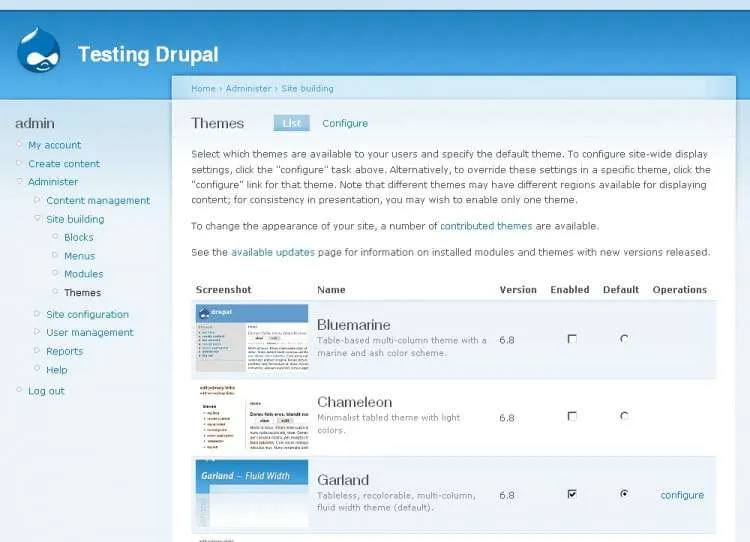Open Site building in sidebar menu

click(x=75, y=219)
